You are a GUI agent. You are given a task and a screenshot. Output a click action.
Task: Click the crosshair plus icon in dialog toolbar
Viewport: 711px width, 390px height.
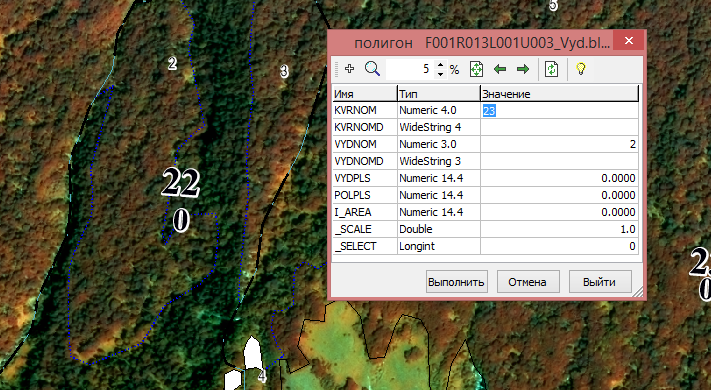coord(349,69)
